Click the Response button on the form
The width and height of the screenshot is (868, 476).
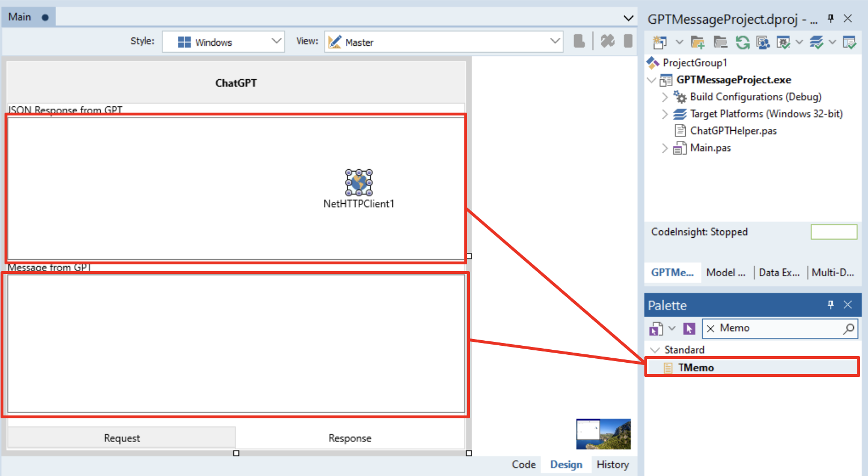(350, 438)
